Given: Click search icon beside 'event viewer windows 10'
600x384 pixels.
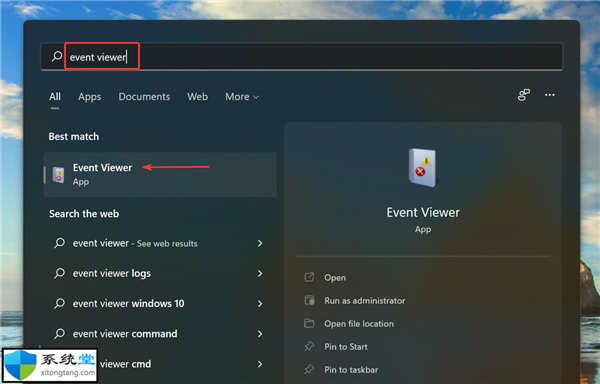Looking at the screenshot, I should (59, 303).
